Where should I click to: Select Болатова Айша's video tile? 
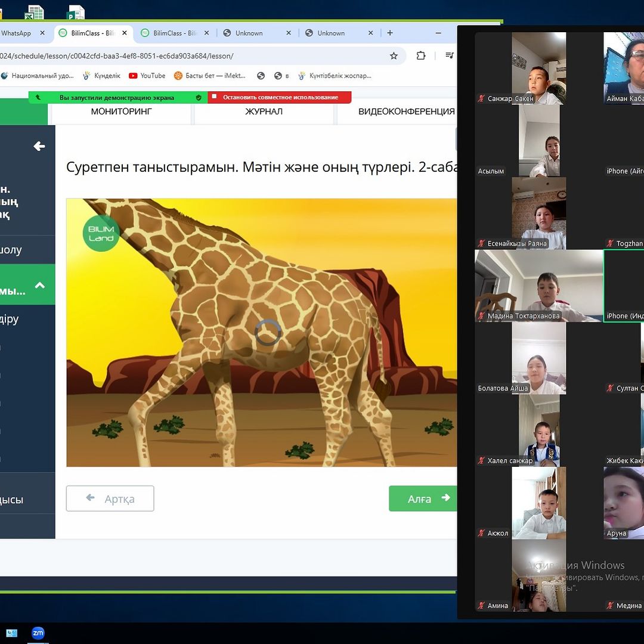coord(538,358)
